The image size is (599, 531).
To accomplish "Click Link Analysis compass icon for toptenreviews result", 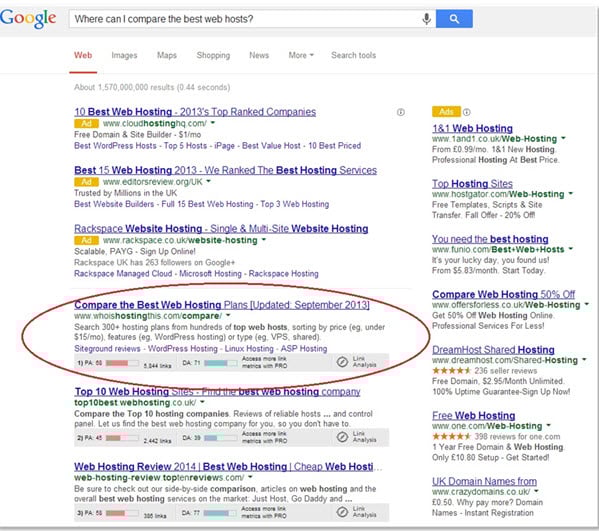I will (342, 512).
